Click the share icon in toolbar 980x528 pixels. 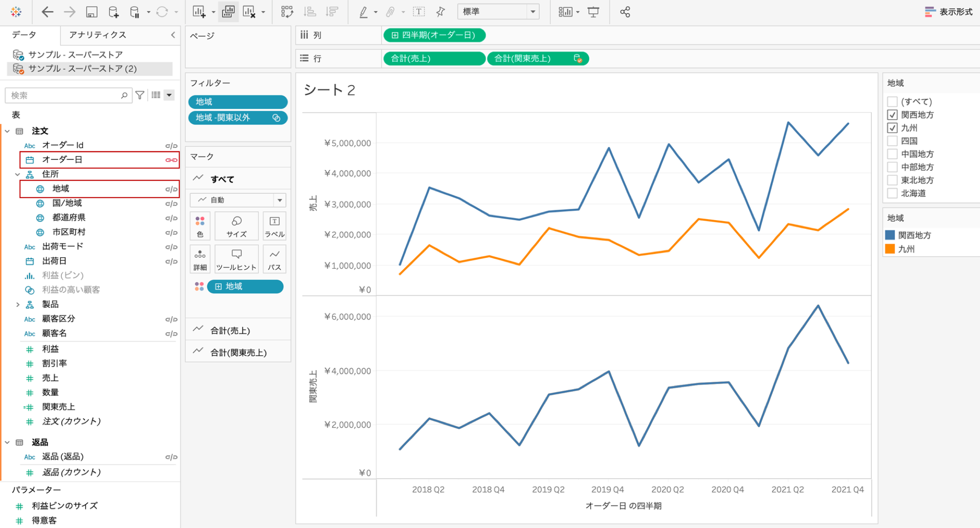[x=625, y=11]
